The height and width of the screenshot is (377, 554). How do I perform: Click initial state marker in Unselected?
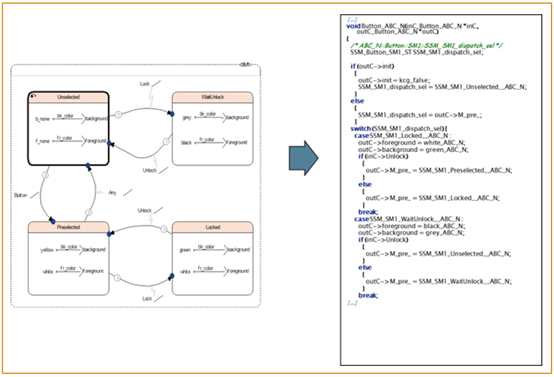[x=33, y=96]
